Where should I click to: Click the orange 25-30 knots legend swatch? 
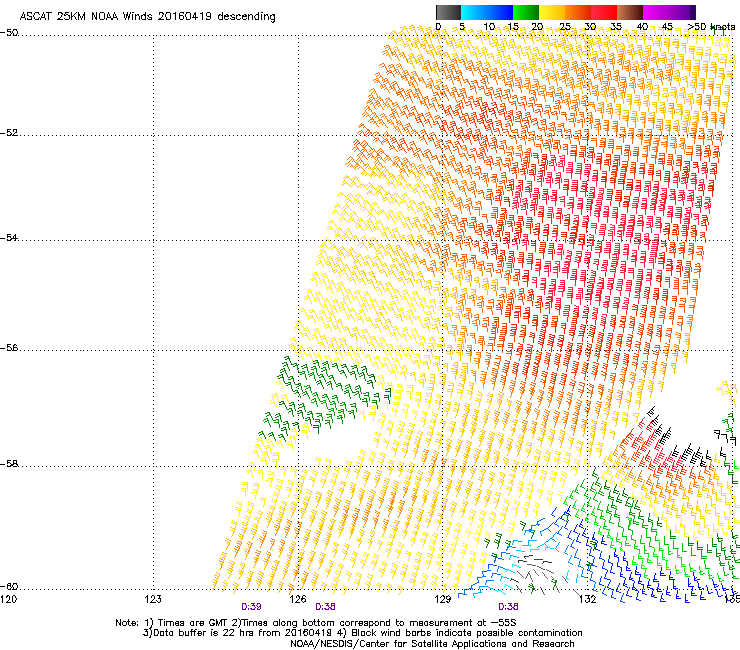tap(578, 12)
